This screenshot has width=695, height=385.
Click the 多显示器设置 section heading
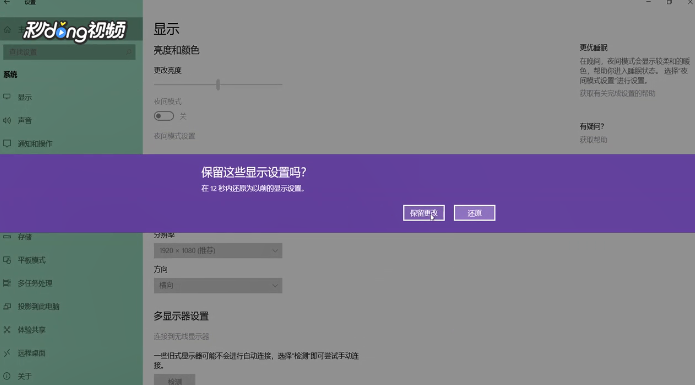coord(181,316)
